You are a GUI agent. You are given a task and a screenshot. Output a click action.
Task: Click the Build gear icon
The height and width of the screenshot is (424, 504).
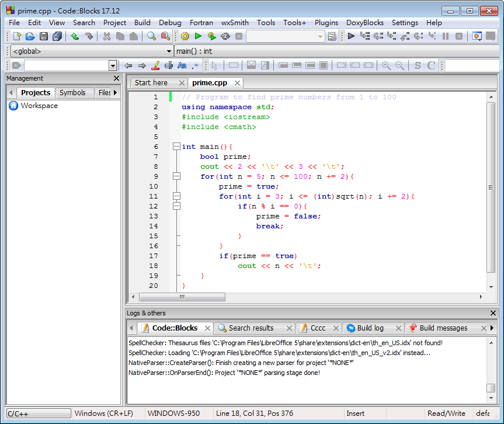coord(185,36)
